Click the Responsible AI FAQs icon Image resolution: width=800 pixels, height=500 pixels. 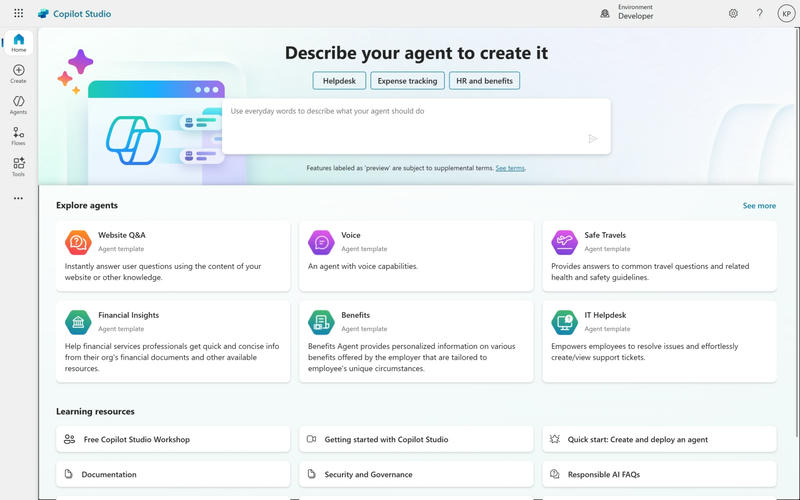555,474
